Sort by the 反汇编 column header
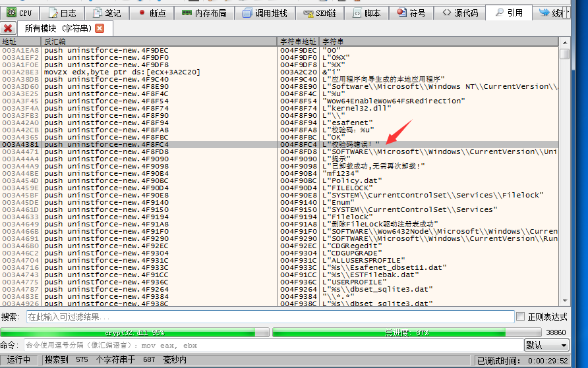Viewport: 588px width, 368px height. 160,41
